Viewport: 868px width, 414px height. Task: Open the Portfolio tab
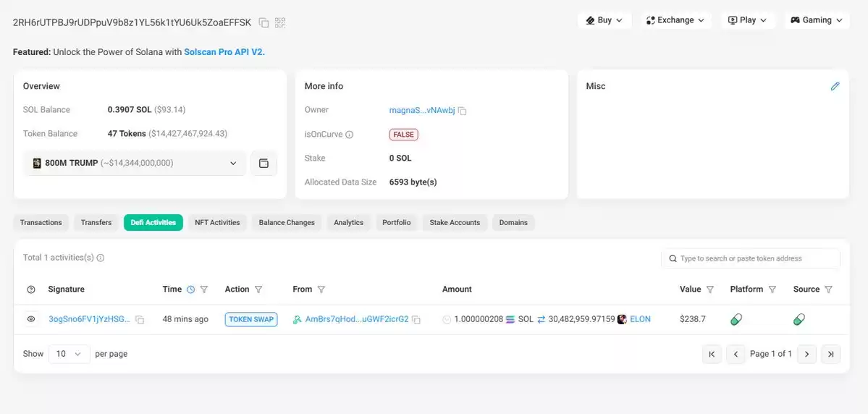pos(397,222)
